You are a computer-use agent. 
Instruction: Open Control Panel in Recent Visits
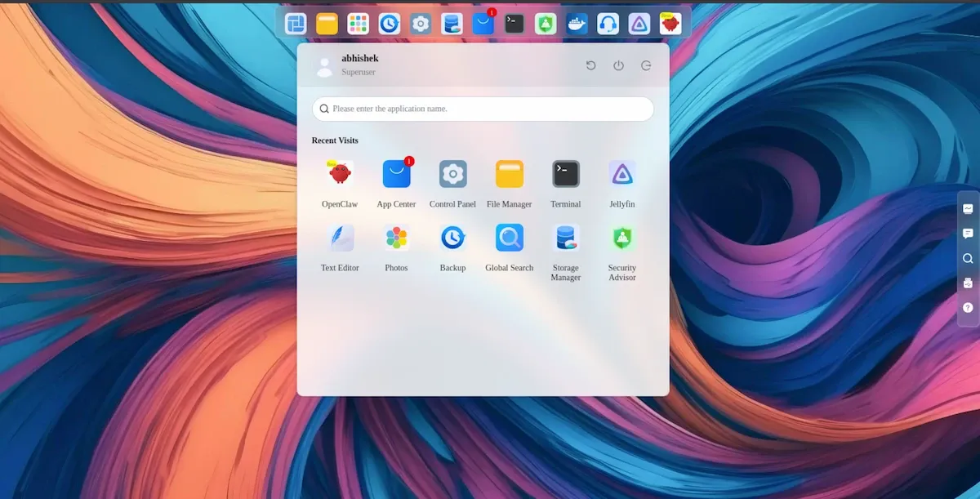click(x=452, y=174)
